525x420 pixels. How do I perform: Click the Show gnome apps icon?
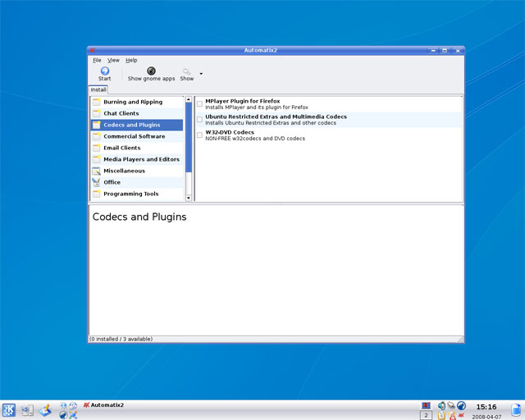[x=151, y=71]
